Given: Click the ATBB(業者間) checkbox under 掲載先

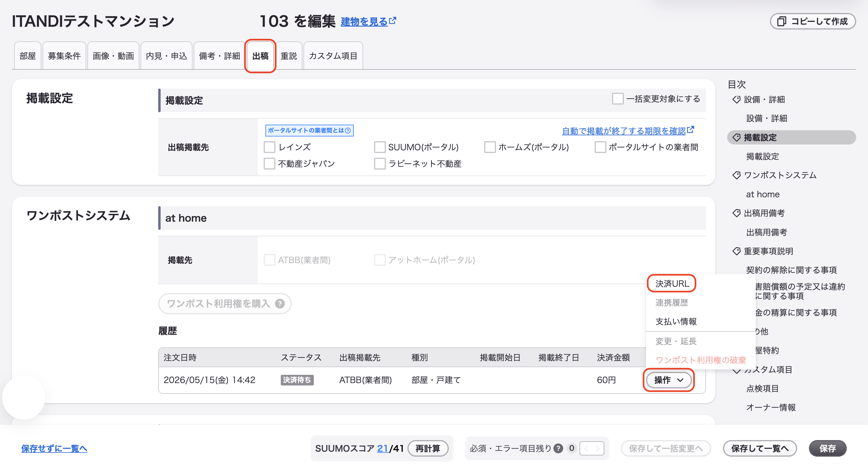Looking at the screenshot, I should coord(269,260).
